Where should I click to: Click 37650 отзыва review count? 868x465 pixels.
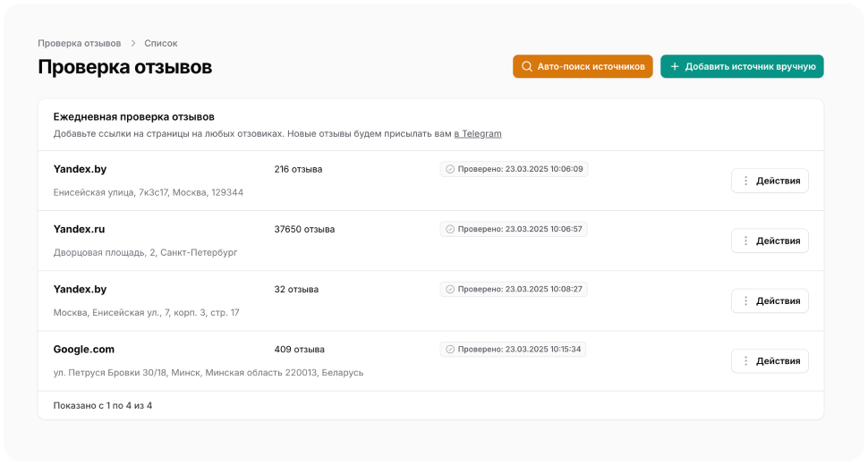click(304, 229)
